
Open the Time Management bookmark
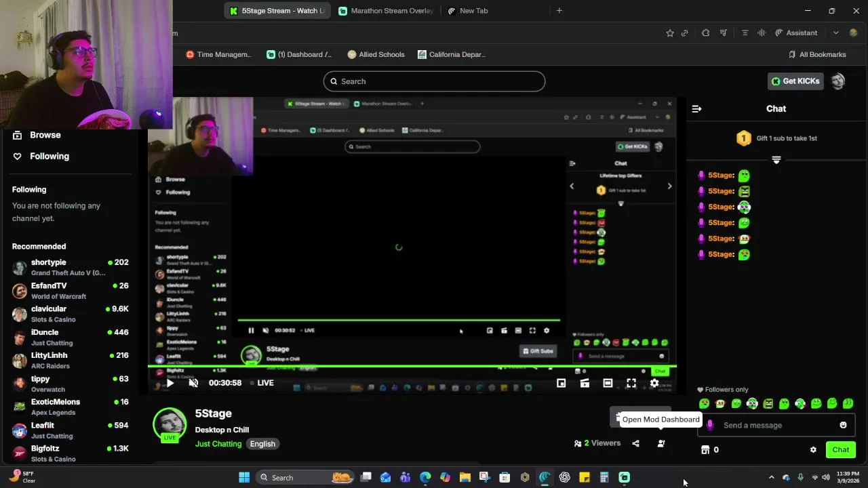click(x=218, y=54)
